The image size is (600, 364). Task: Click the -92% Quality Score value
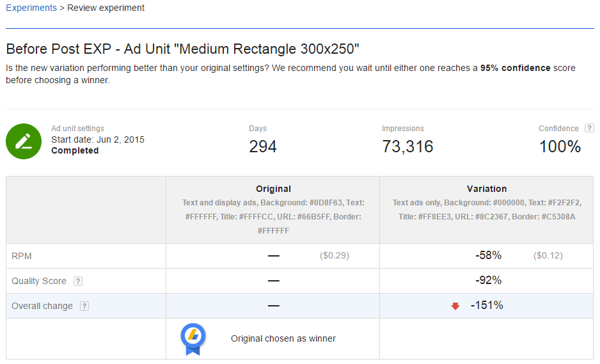pos(489,280)
